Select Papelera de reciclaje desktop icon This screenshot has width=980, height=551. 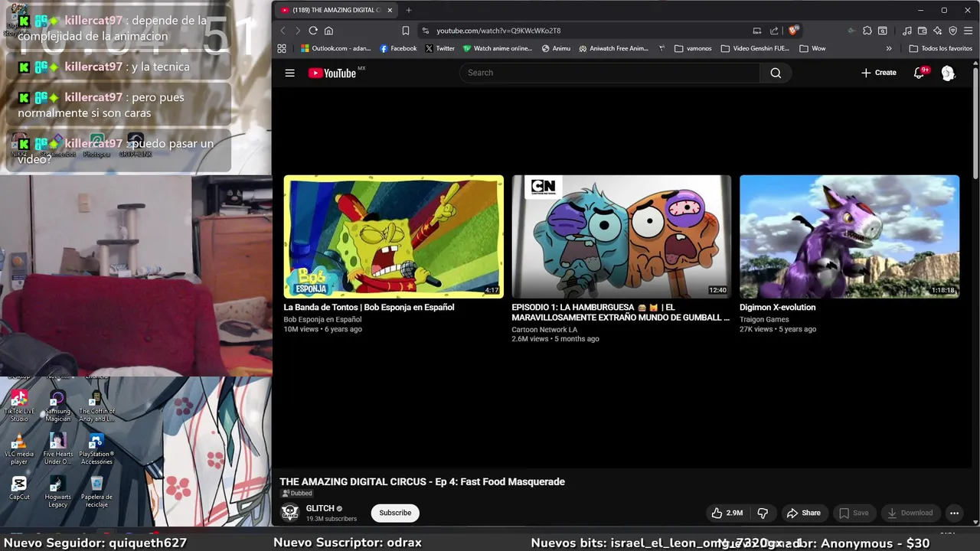[x=96, y=491]
